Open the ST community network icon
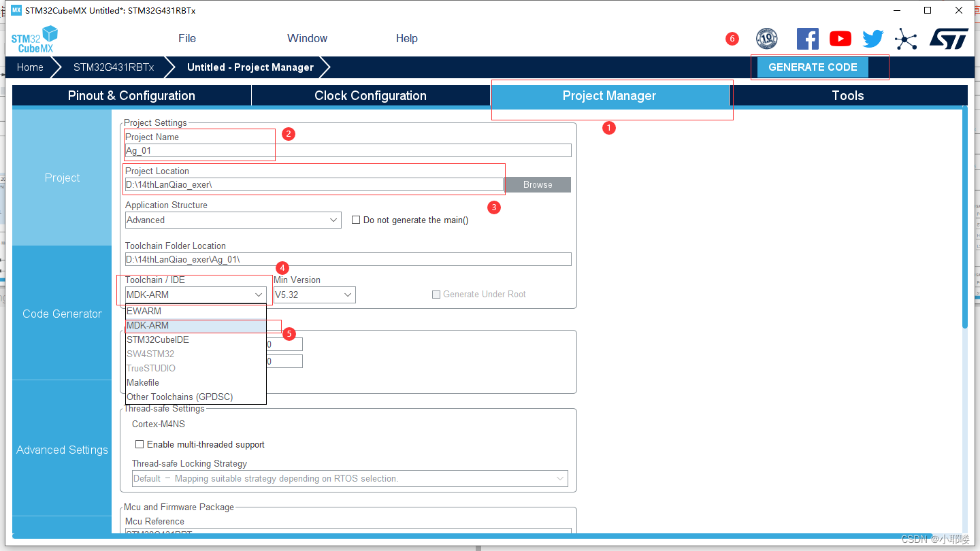The width and height of the screenshot is (980, 551). click(906, 39)
